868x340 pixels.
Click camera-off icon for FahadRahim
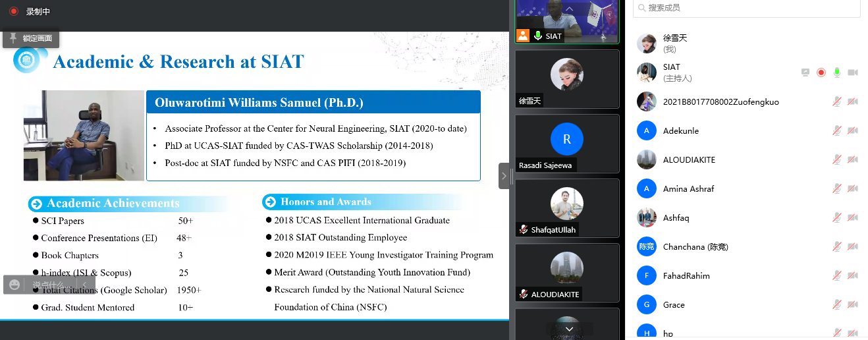pyautogui.click(x=852, y=275)
